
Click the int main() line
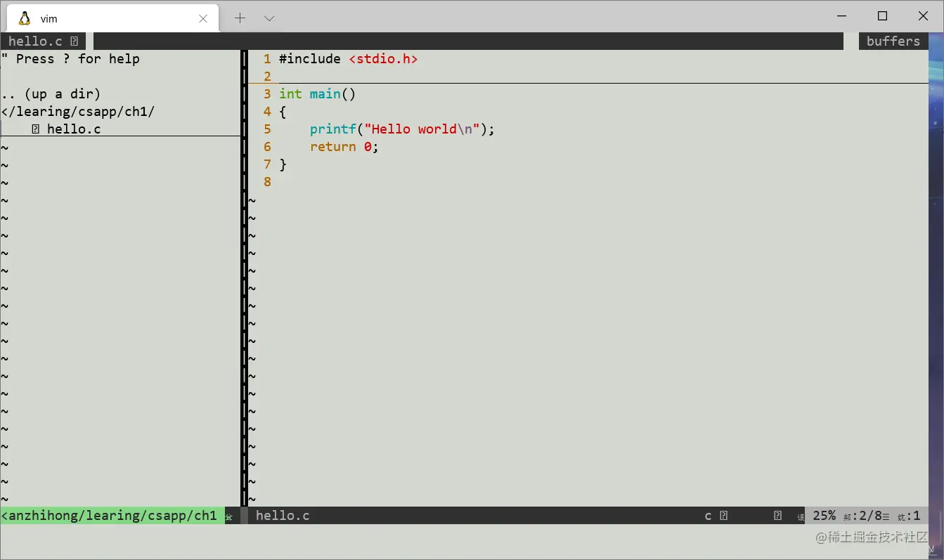point(318,94)
